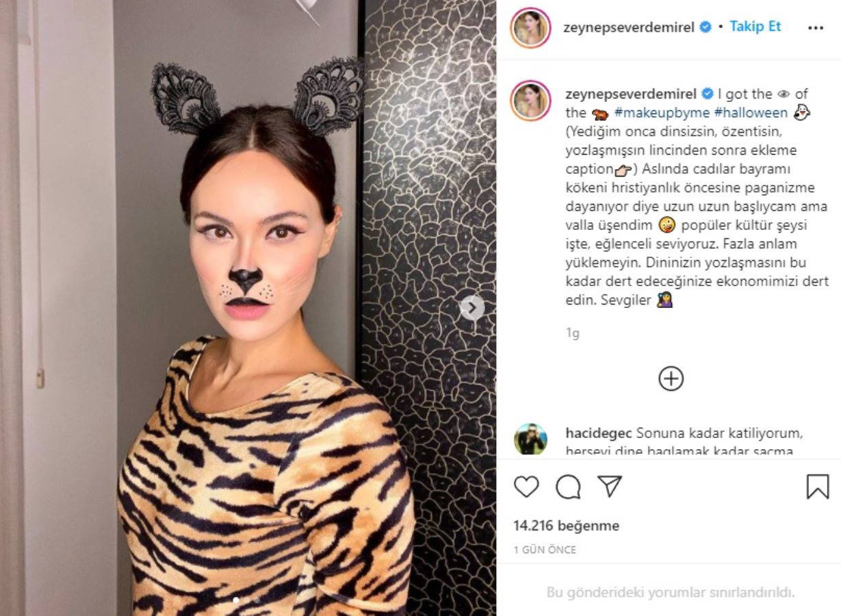Screen dimensions: 841x616
Task: Go to next photo with arrow
Action: (472, 307)
